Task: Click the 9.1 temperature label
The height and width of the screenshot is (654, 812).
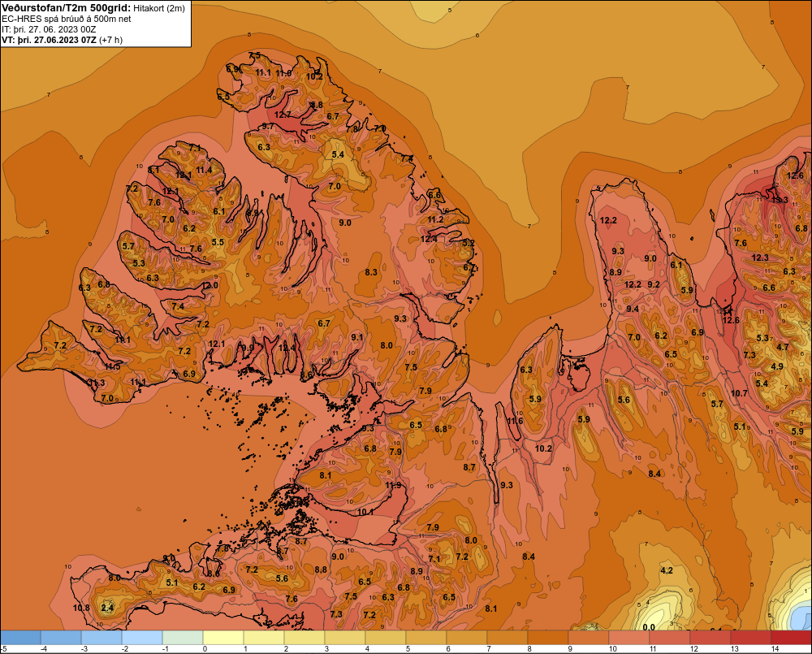Action: click(x=356, y=337)
